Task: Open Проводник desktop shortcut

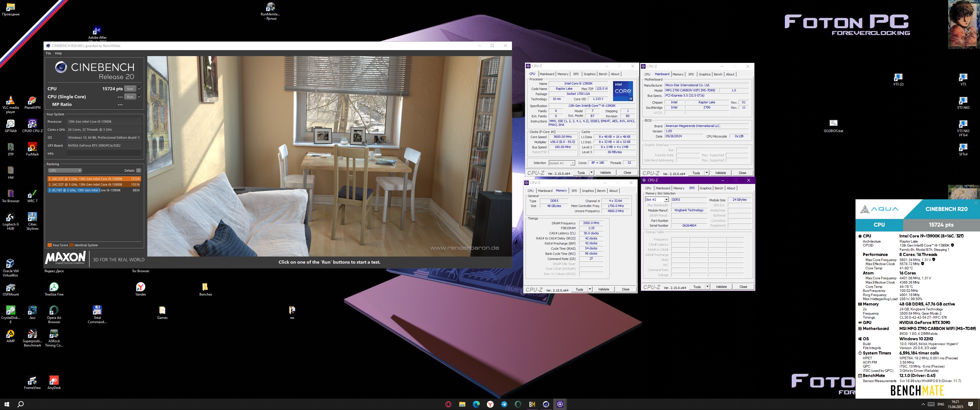Action: pos(11,9)
